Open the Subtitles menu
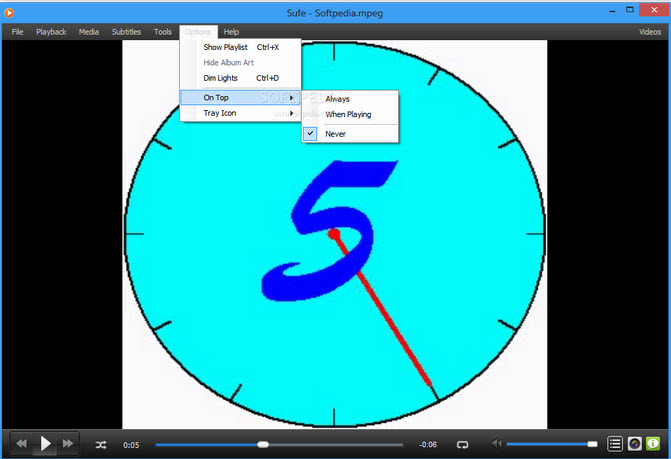Viewport: 671px width, 459px height. (x=126, y=32)
